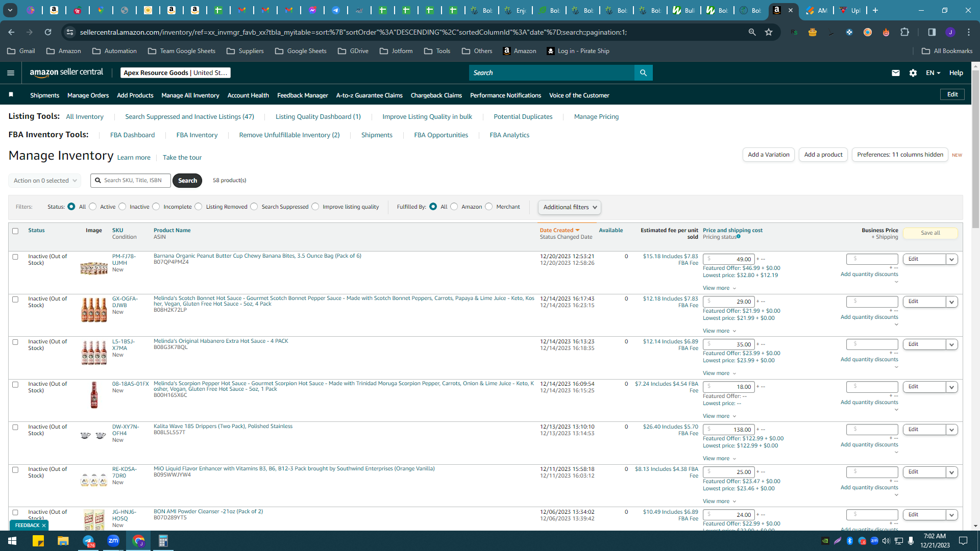Go back with browser back arrow

pos(11,32)
